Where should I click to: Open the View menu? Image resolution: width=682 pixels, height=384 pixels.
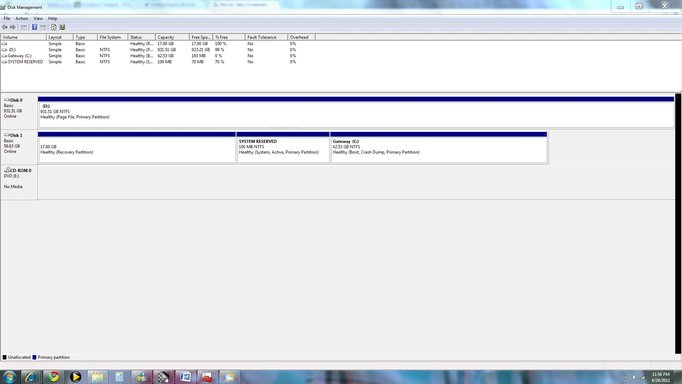coord(38,18)
